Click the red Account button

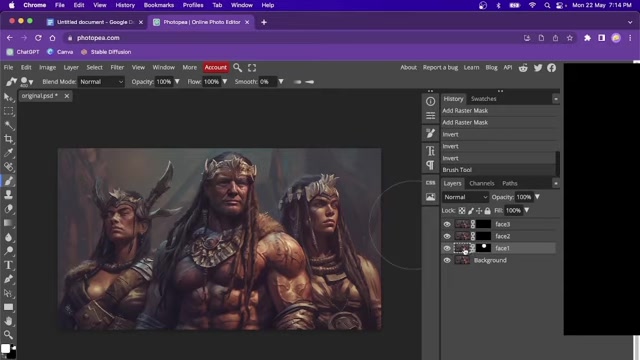[x=216, y=67]
